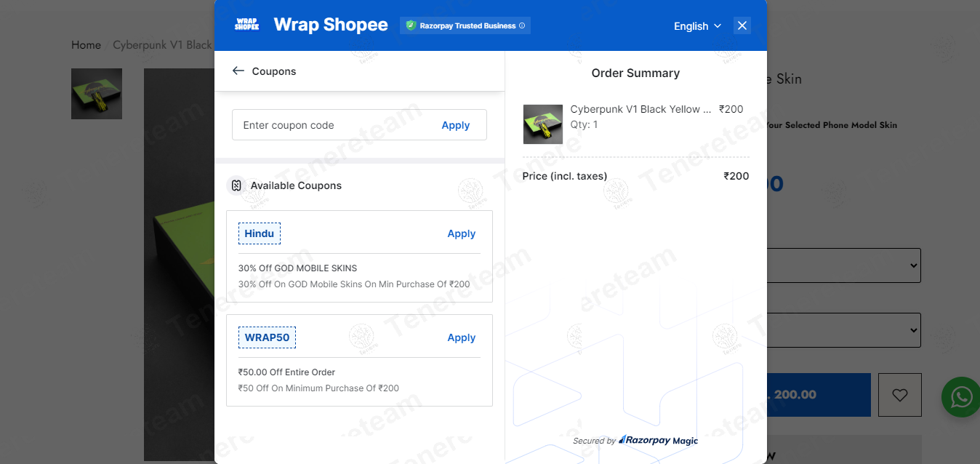Click the product thumbnail in Order Summary
Viewport: 980px width, 464px height.
(x=542, y=124)
